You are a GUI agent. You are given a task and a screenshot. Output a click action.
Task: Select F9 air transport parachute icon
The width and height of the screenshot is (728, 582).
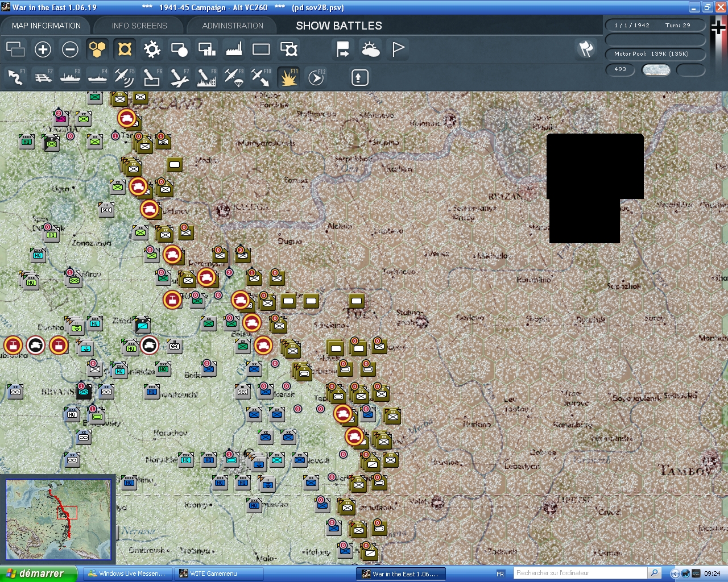coord(234,77)
